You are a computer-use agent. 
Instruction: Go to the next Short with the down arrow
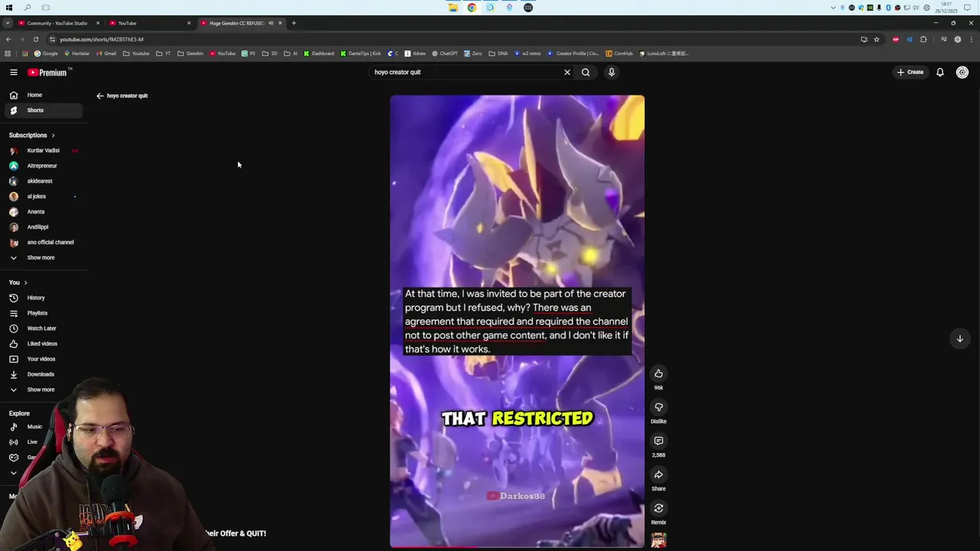pyautogui.click(x=959, y=338)
